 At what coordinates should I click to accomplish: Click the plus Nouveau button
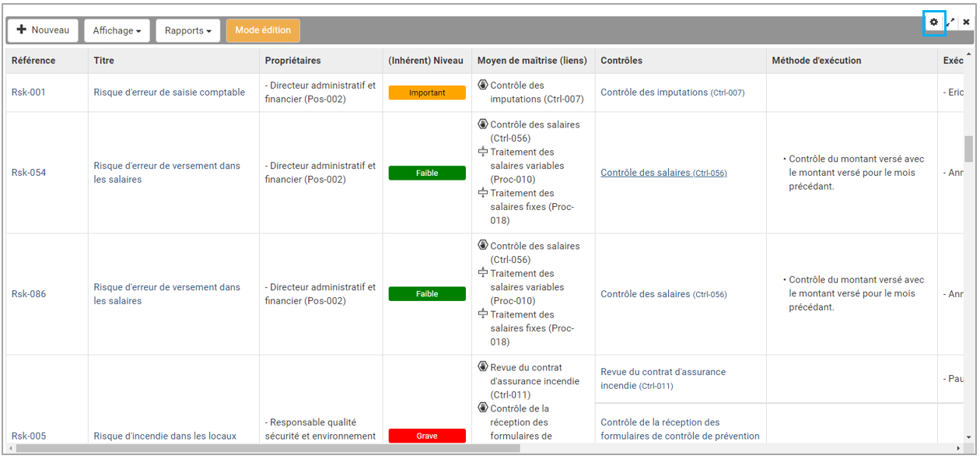click(x=43, y=30)
